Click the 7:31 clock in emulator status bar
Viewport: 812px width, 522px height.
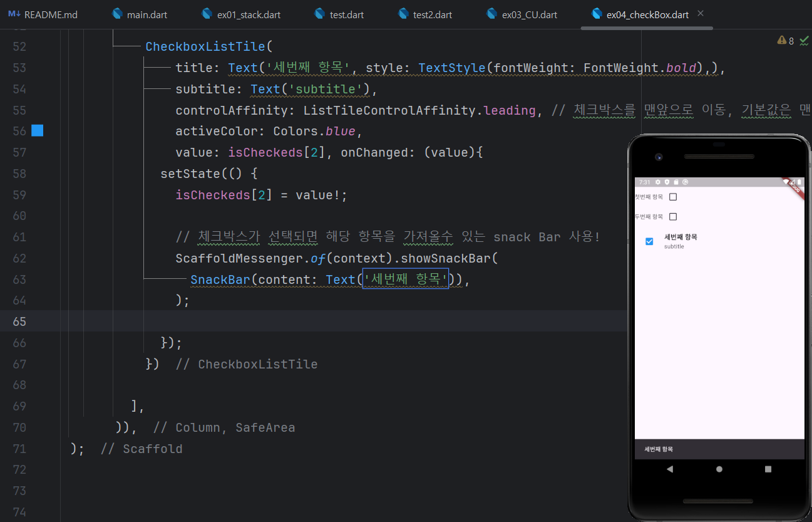(x=645, y=182)
